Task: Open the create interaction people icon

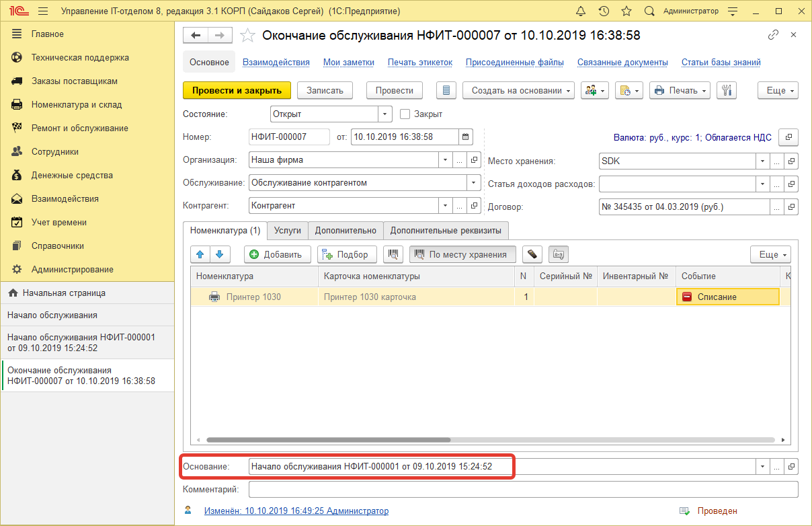Action: (x=590, y=90)
